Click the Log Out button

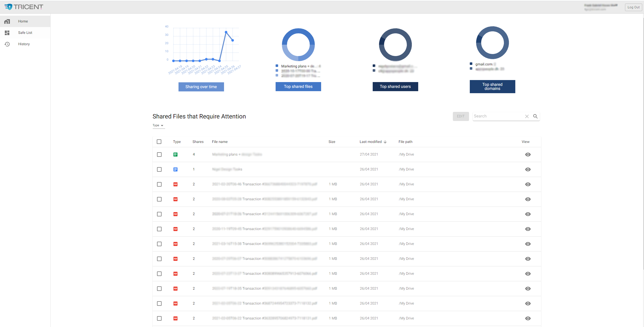coord(633,7)
